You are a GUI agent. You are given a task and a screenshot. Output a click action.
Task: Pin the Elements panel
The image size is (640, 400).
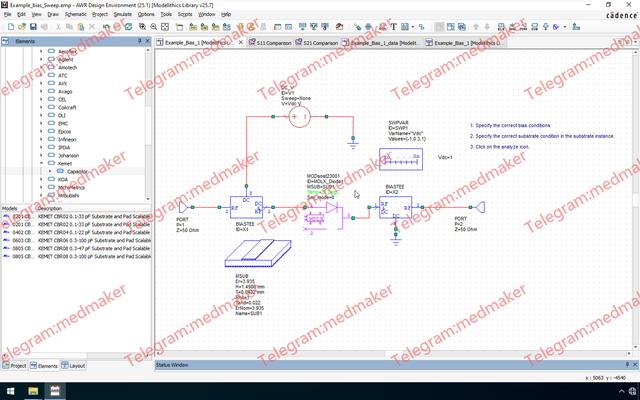(x=140, y=41)
